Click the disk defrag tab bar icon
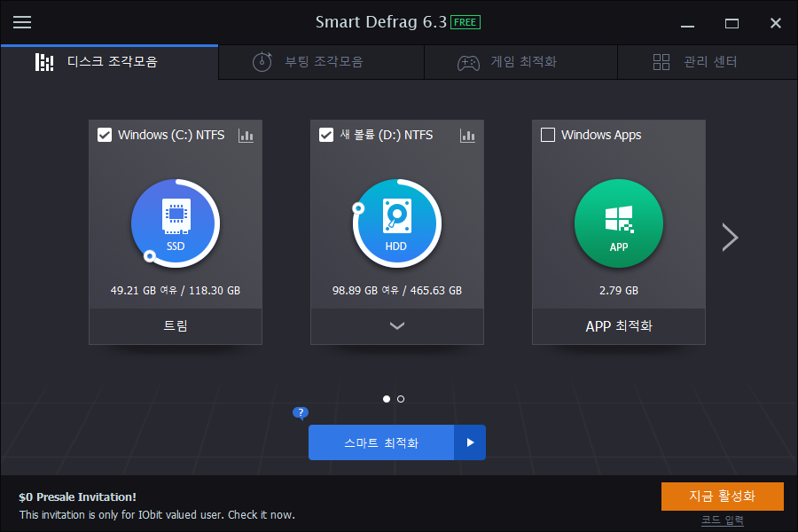This screenshot has width=798, height=532. click(44, 62)
